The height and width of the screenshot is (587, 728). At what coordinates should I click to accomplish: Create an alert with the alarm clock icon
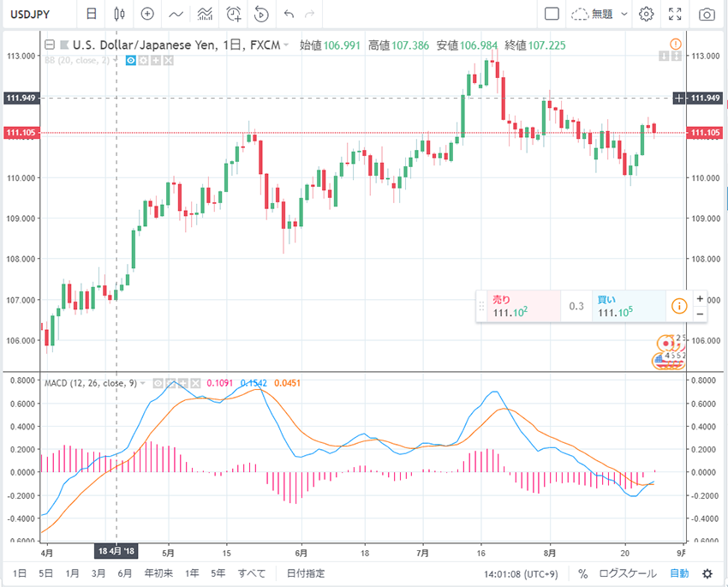coord(234,14)
